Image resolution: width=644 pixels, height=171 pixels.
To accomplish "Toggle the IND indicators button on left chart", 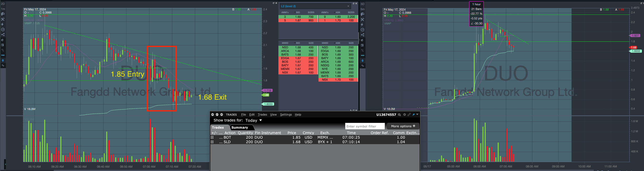I will coord(3,55).
